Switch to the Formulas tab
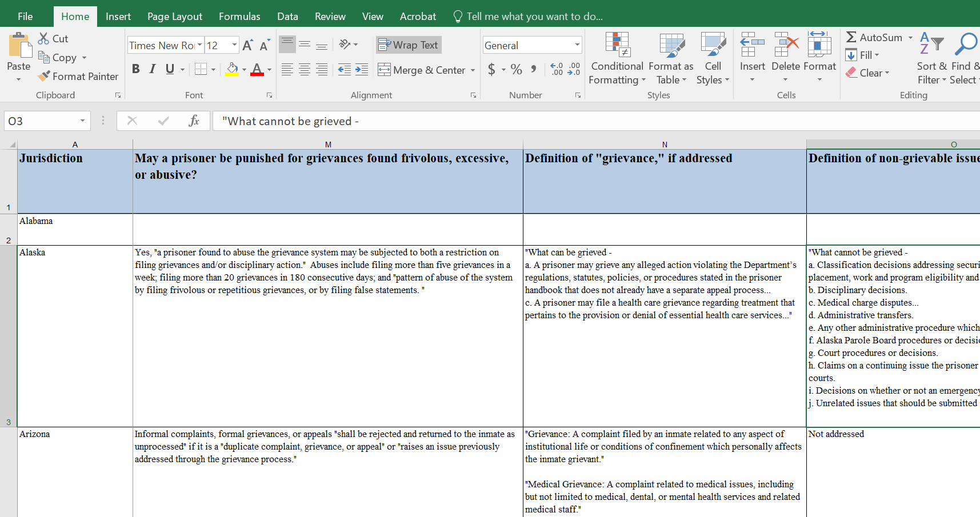 pos(239,17)
